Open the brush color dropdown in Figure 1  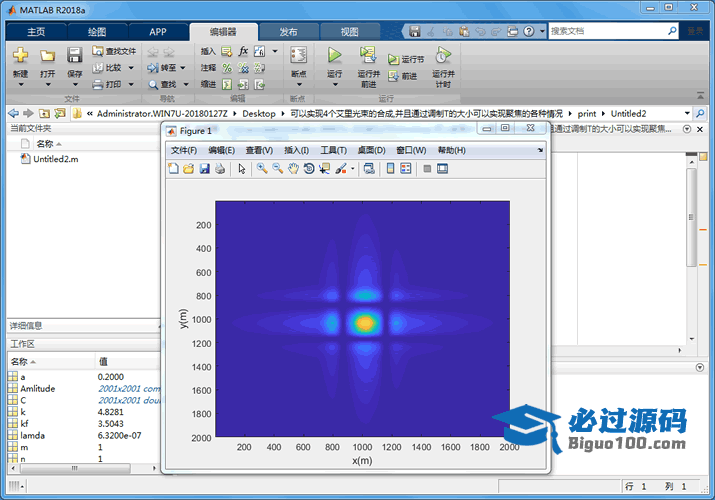352,169
